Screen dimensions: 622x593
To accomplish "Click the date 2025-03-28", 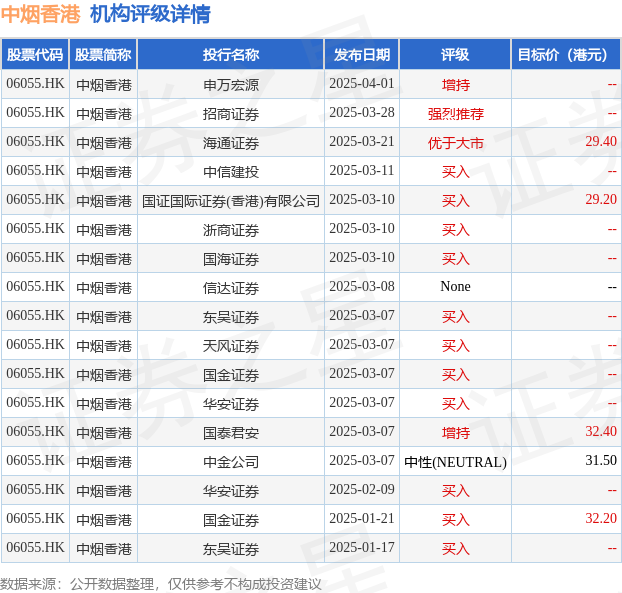I will pos(362,113).
